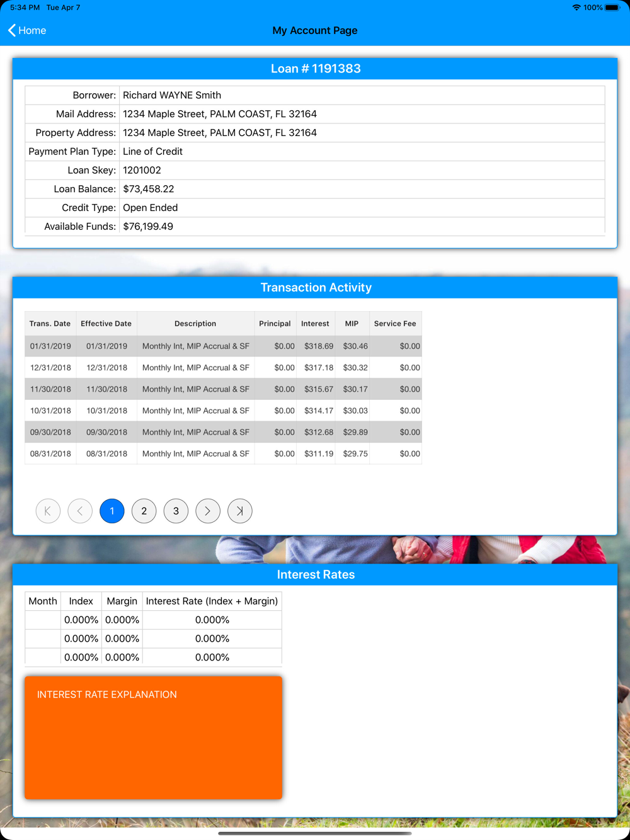Screen dimensions: 630x840
Task: Click the MIP column header
Action: 352,324
